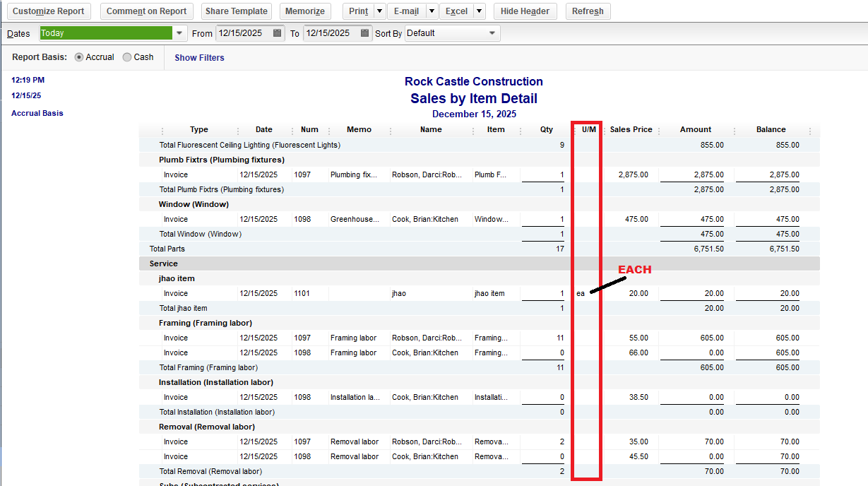Hide the report header
Viewport: 868px width, 486px height.
pyautogui.click(x=525, y=11)
